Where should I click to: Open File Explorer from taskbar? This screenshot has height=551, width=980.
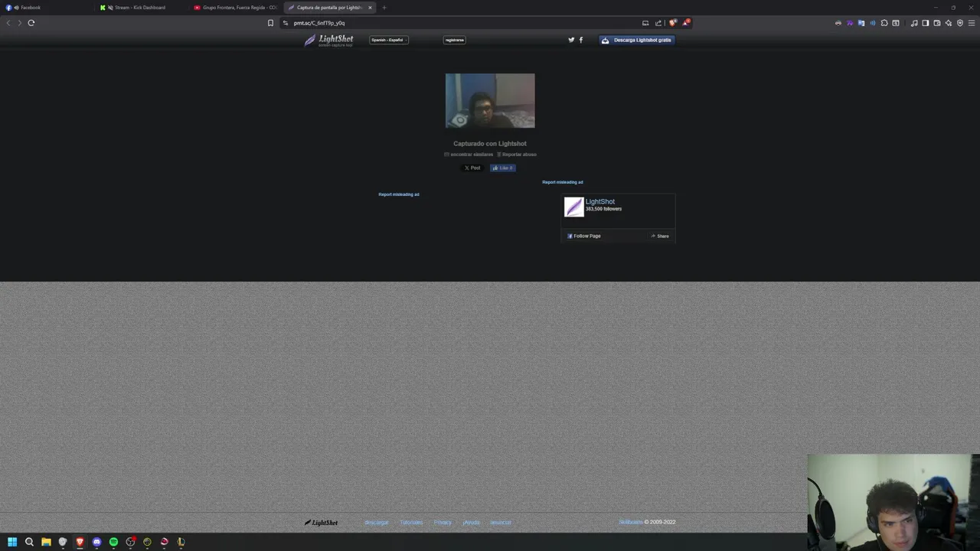46,542
